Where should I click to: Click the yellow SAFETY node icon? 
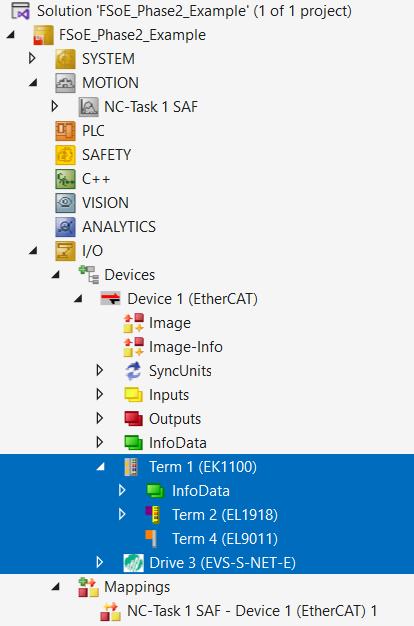click(65, 155)
